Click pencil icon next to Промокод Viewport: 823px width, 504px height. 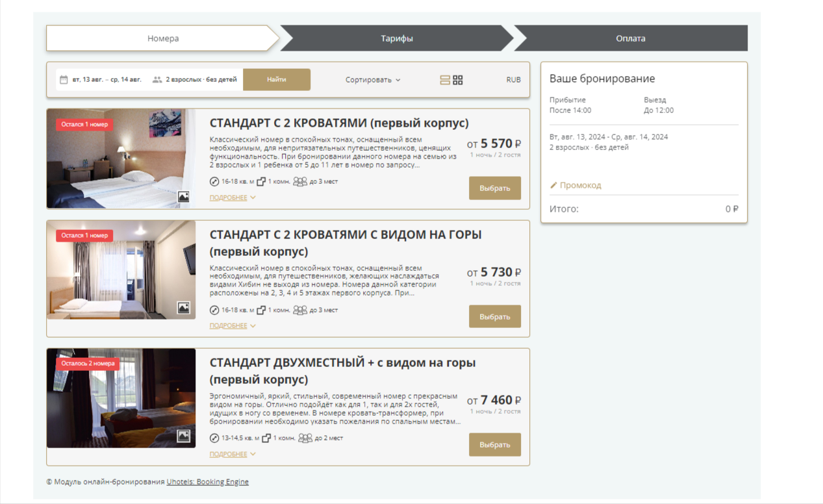(554, 185)
